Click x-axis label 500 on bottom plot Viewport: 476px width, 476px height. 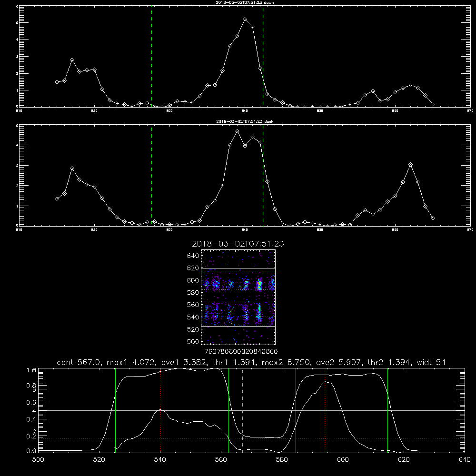pyautogui.click(x=38, y=460)
